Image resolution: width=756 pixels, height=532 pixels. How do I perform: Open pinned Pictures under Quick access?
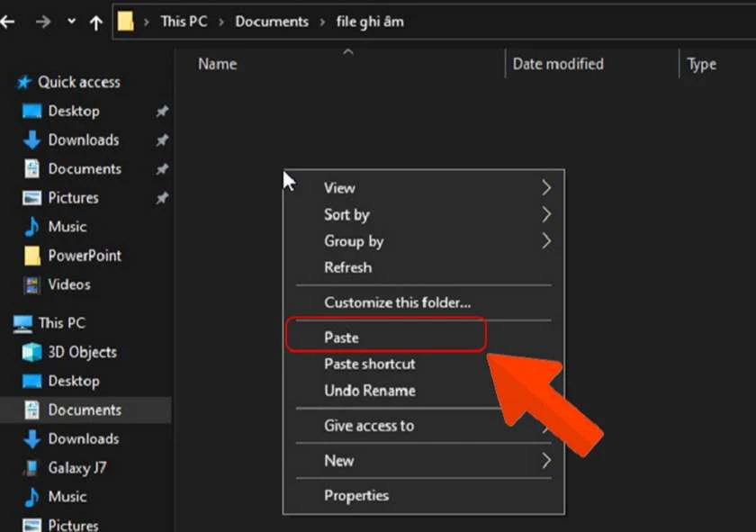point(73,198)
